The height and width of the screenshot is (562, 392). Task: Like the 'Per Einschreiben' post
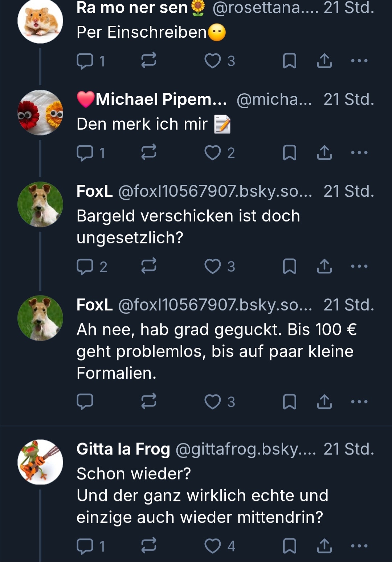[x=213, y=61]
